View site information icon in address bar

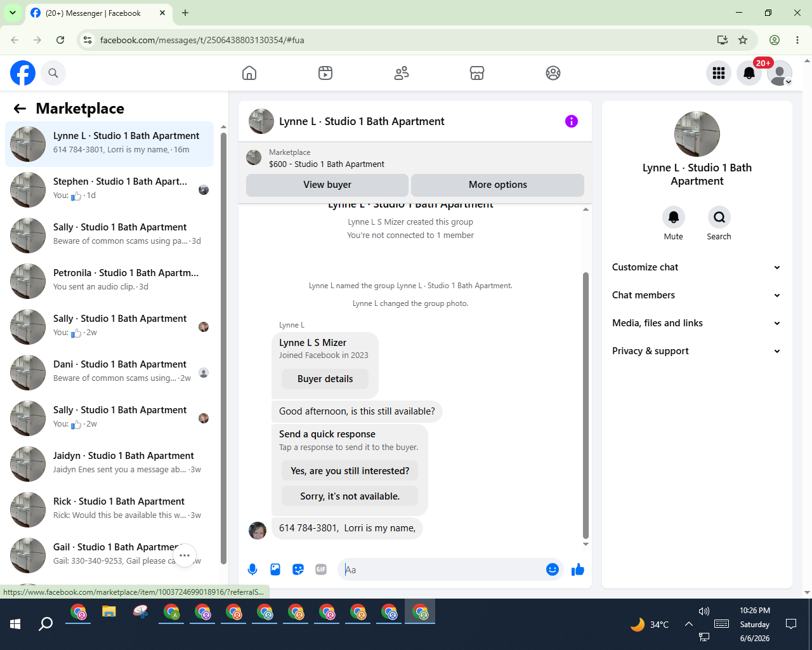click(x=88, y=40)
